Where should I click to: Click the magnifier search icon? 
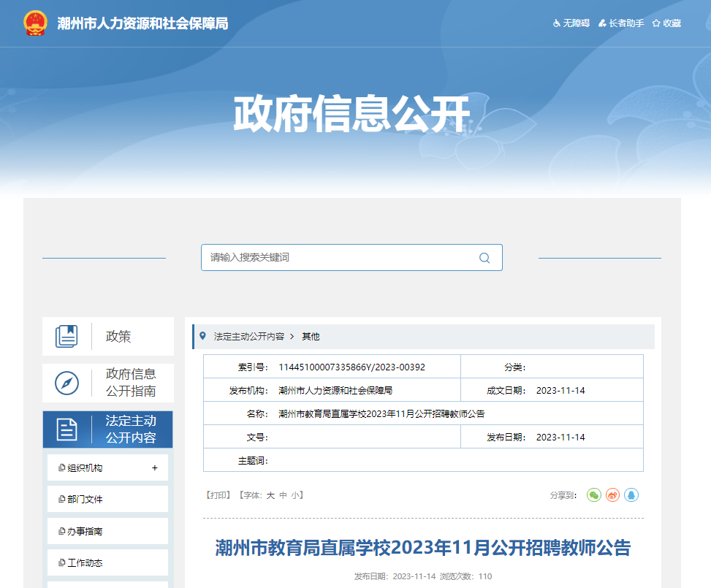[484, 258]
